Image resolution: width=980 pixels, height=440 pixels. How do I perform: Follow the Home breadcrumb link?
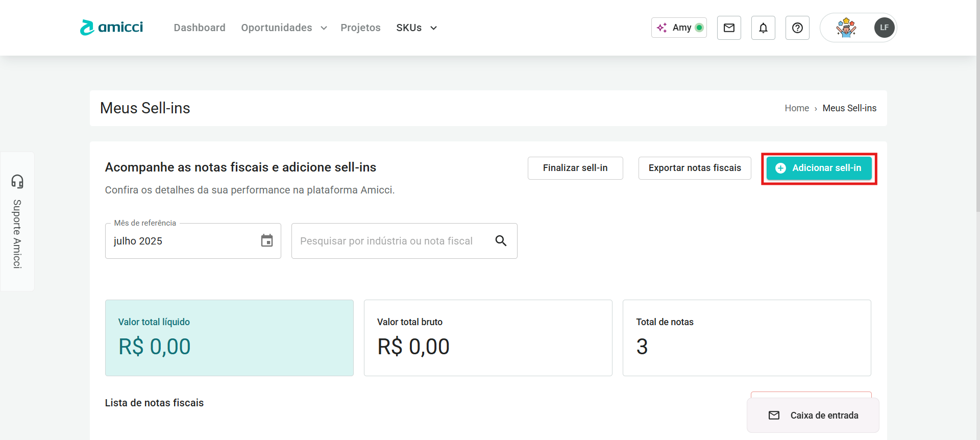point(796,108)
